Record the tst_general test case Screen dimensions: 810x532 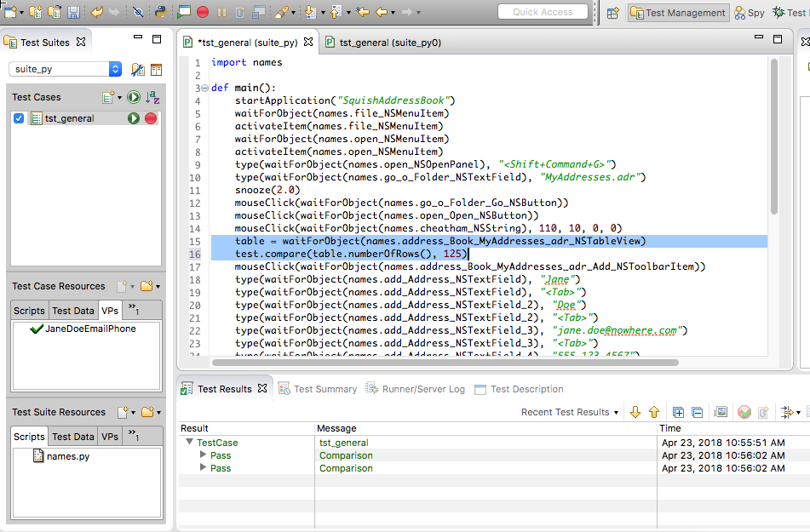[151, 118]
